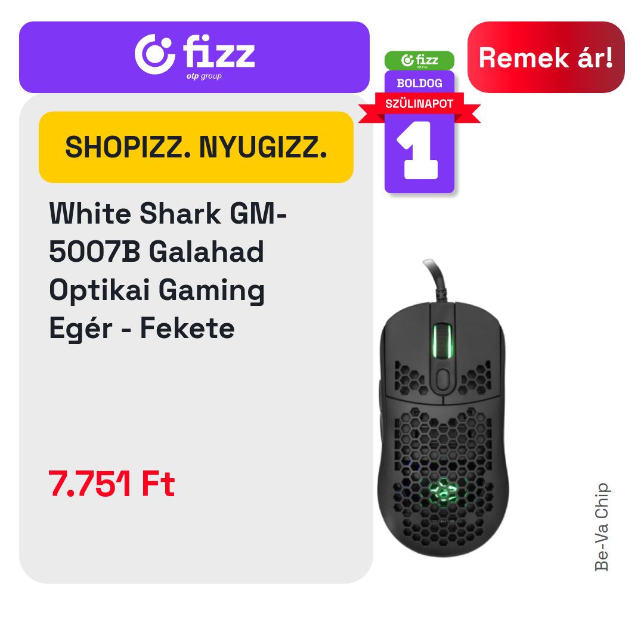Viewport: 644px width, 644px height.
Task: Click the fizz circular logo icon
Action: tap(155, 54)
